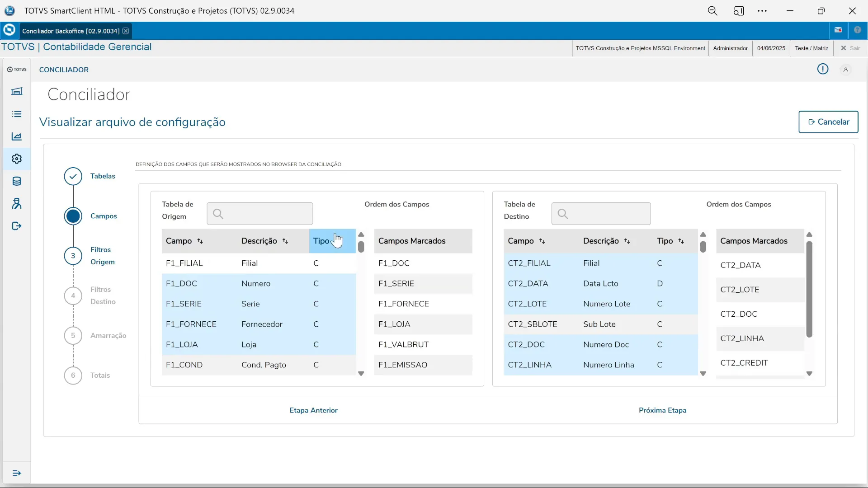
Task: Toggle selection of row F1_COND
Action: point(226,365)
